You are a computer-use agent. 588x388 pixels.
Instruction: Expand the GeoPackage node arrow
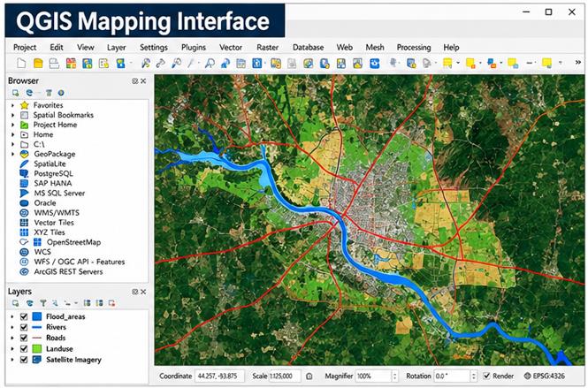tap(12, 154)
